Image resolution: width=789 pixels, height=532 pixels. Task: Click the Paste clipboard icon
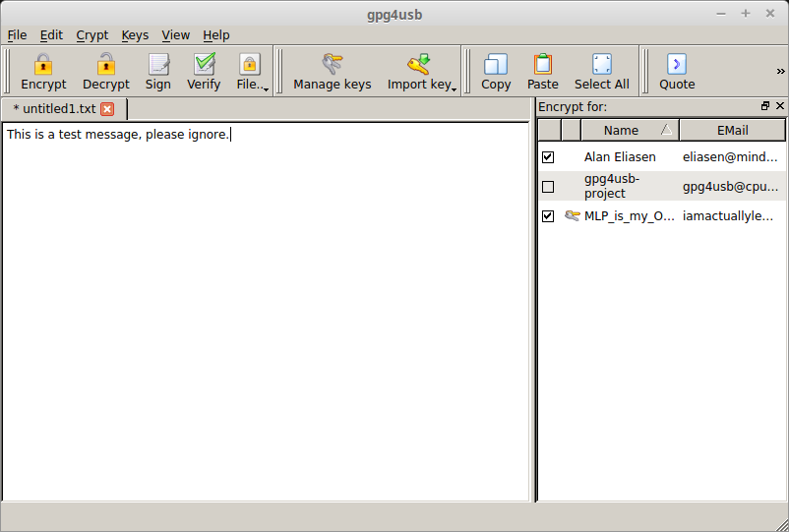pyautogui.click(x=543, y=64)
